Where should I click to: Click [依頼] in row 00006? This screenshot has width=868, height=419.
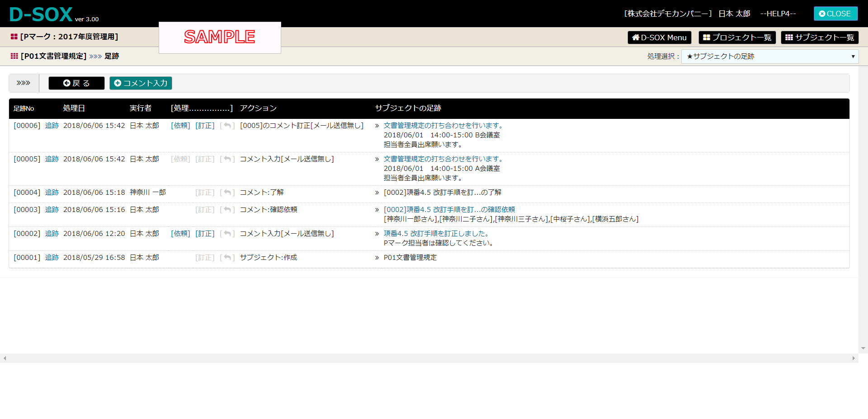[180, 126]
